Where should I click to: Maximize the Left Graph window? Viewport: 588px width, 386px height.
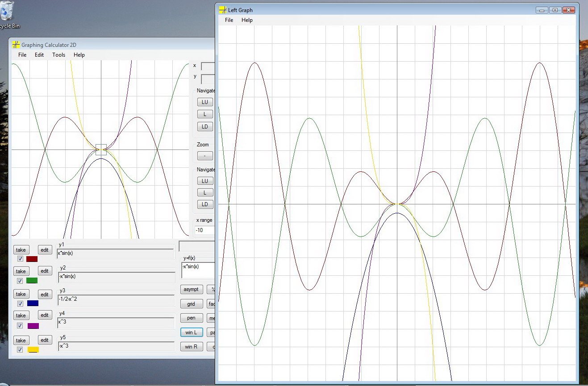point(555,10)
